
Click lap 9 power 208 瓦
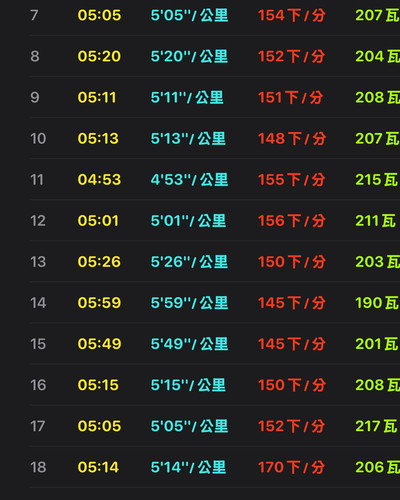click(378, 98)
